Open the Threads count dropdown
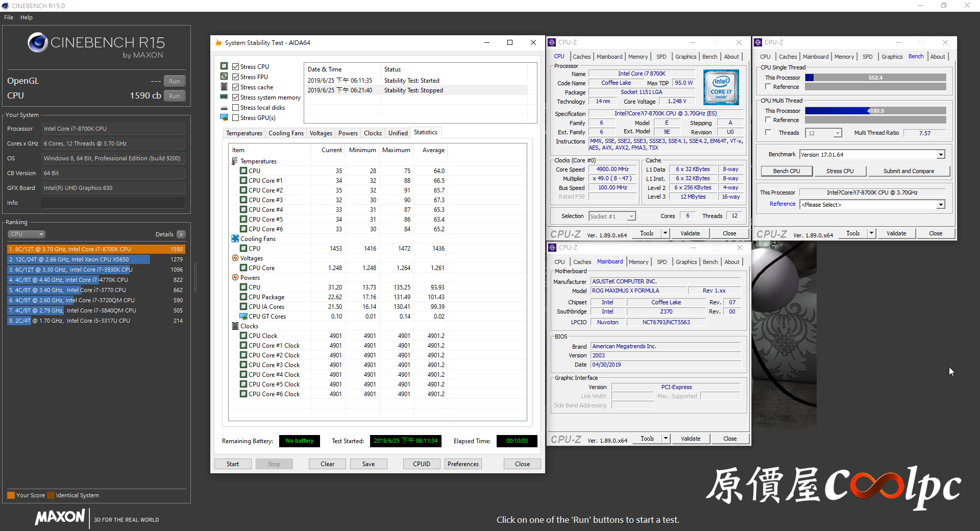 pyautogui.click(x=837, y=133)
